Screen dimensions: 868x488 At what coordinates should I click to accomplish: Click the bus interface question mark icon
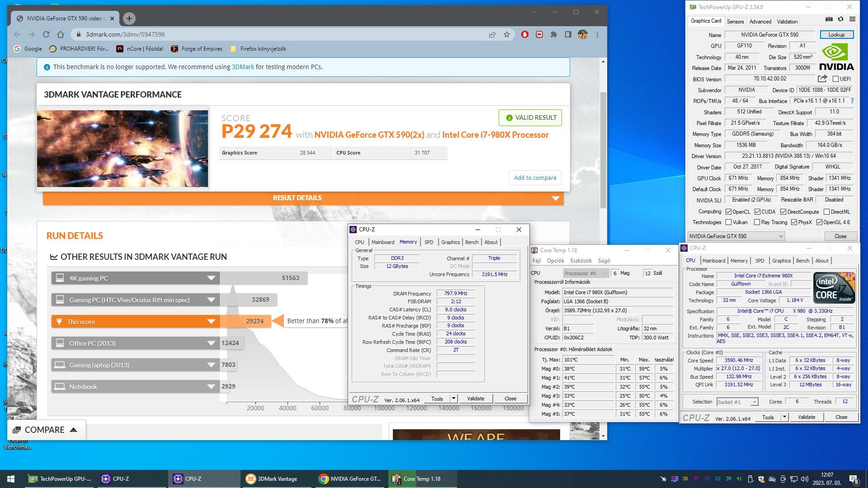coord(852,101)
